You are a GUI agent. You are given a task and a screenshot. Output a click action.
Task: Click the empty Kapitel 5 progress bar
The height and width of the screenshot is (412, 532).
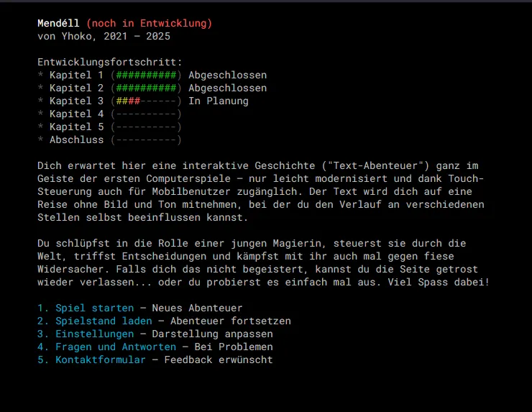click(146, 127)
